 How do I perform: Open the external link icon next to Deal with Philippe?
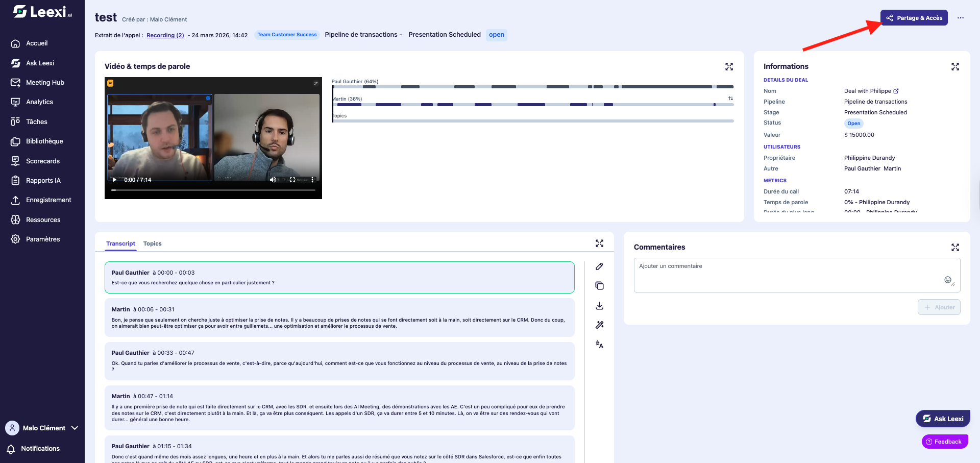[x=896, y=91]
